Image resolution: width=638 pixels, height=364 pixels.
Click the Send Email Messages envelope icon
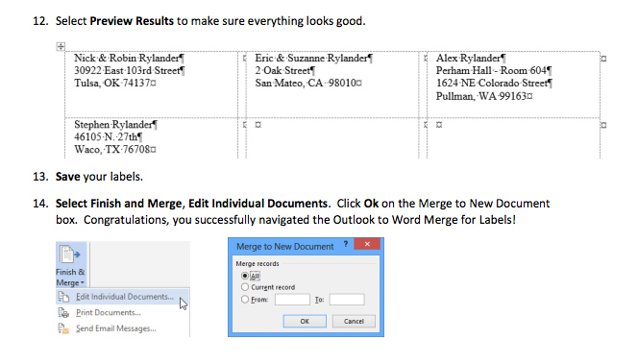(x=63, y=328)
